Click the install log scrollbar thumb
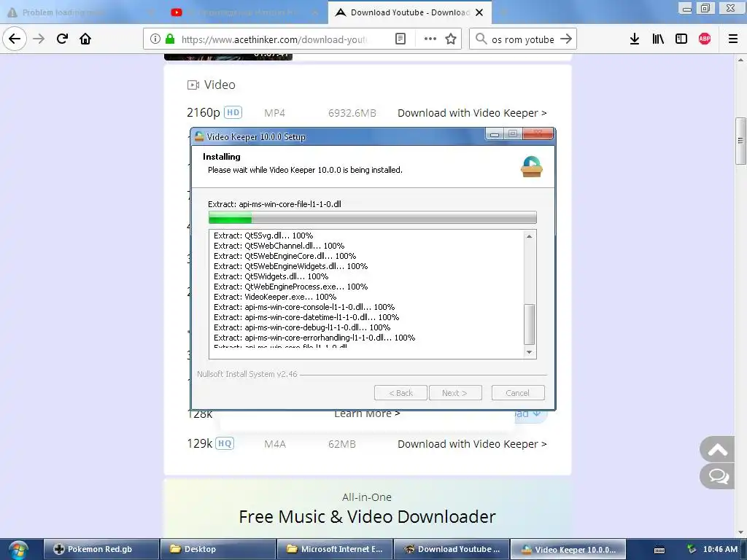This screenshot has width=747, height=560. pyautogui.click(x=530, y=324)
